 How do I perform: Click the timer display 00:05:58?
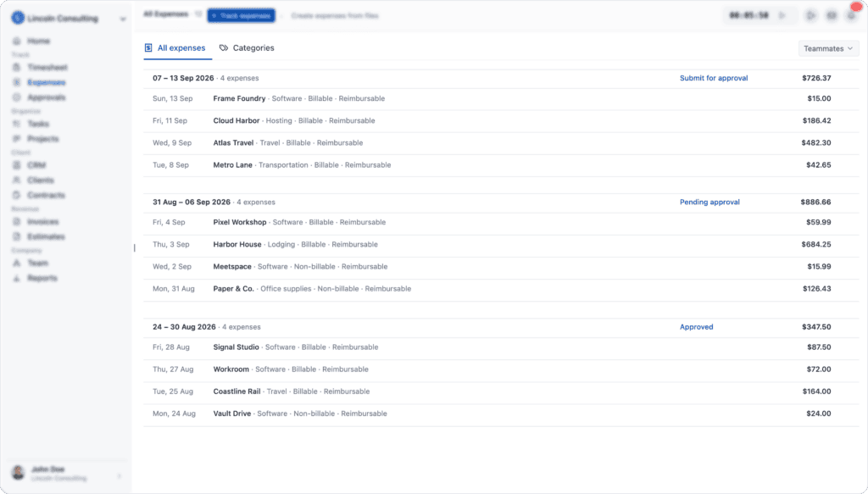(748, 15)
